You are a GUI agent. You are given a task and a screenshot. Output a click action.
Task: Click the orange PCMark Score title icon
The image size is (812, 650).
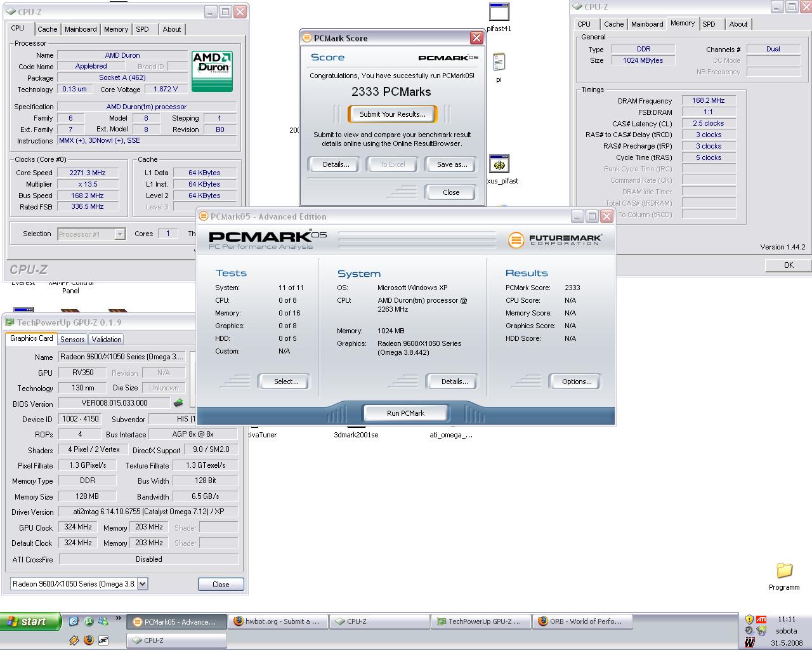306,38
